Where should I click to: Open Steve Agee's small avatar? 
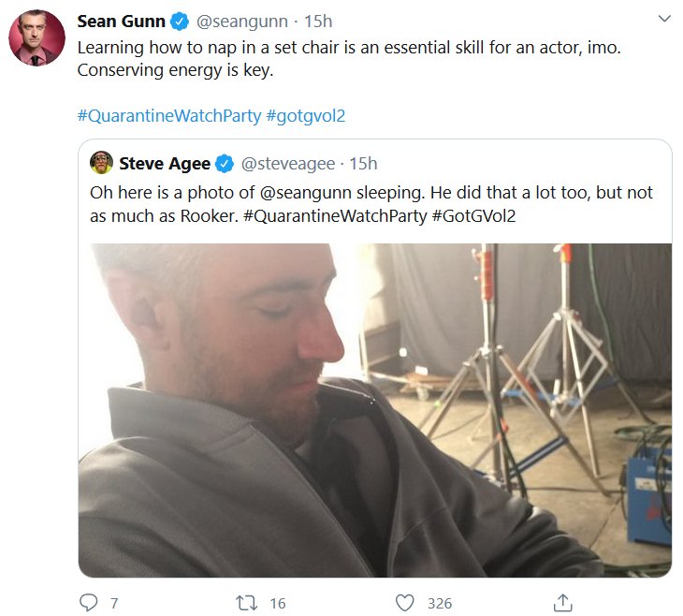(x=101, y=164)
